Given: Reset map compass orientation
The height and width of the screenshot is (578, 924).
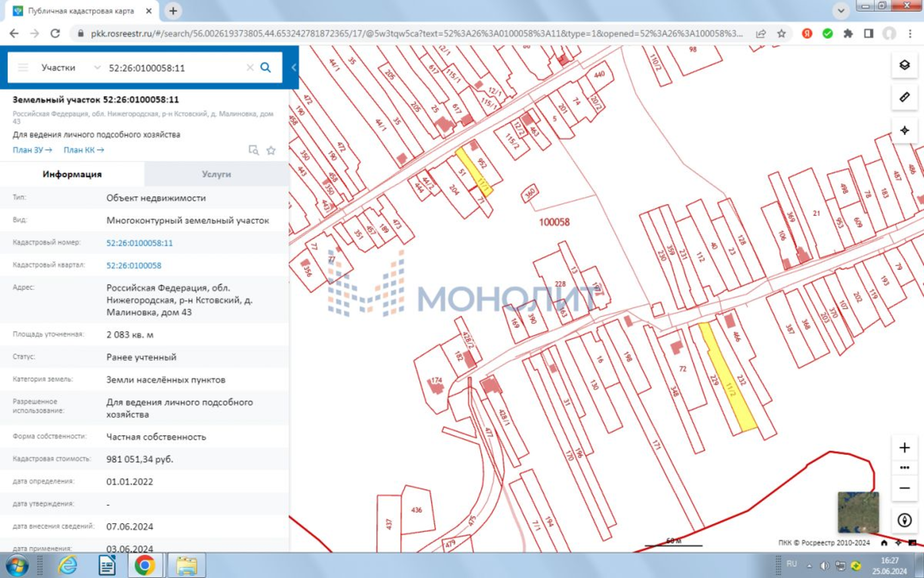Looking at the screenshot, I should (904, 521).
